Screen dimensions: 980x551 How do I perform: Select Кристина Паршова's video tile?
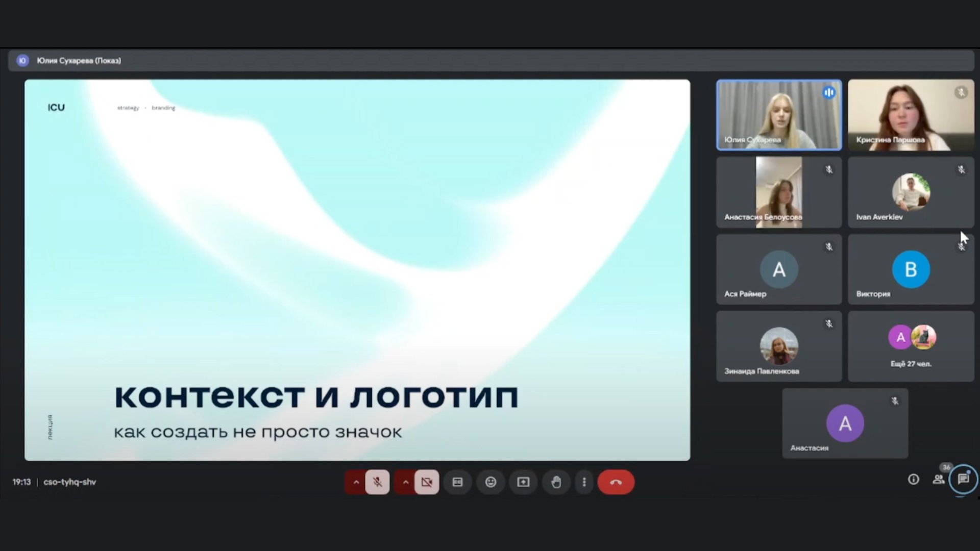coord(911,115)
